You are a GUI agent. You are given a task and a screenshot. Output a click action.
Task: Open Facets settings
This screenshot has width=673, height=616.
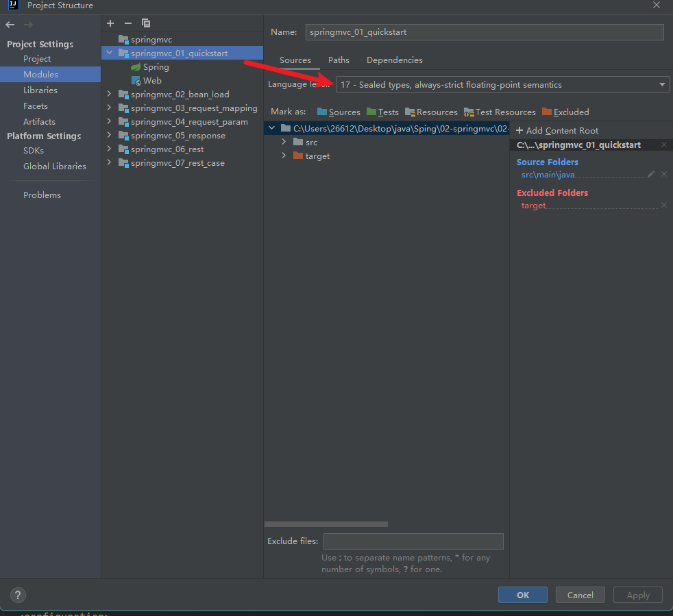click(35, 106)
